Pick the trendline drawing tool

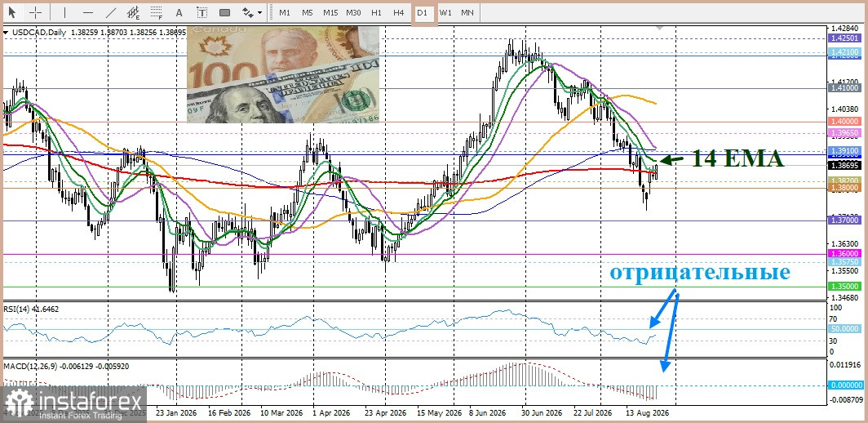pos(111,12)
